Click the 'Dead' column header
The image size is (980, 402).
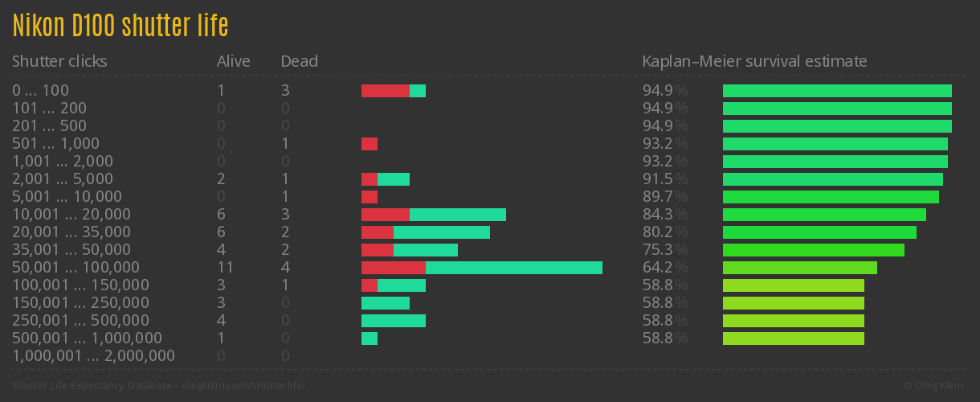click(x=299, y=61)
